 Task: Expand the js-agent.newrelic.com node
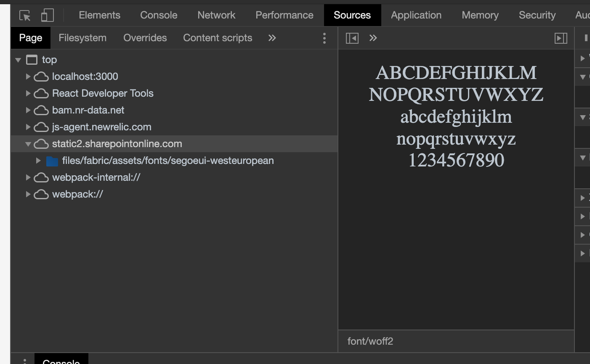tap(28, 127)
